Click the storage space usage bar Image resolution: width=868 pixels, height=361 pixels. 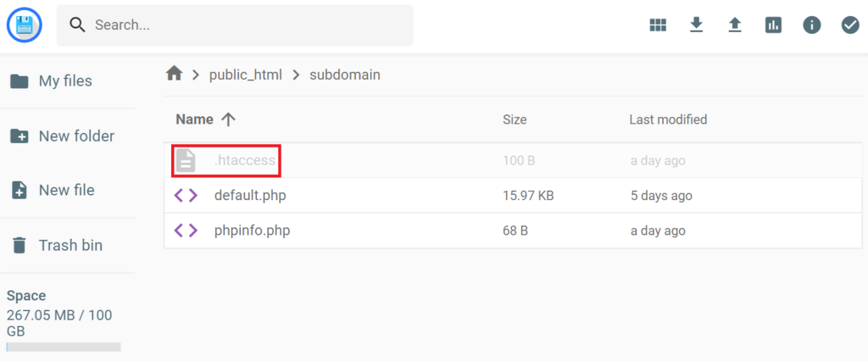click(x=64, y=347)
